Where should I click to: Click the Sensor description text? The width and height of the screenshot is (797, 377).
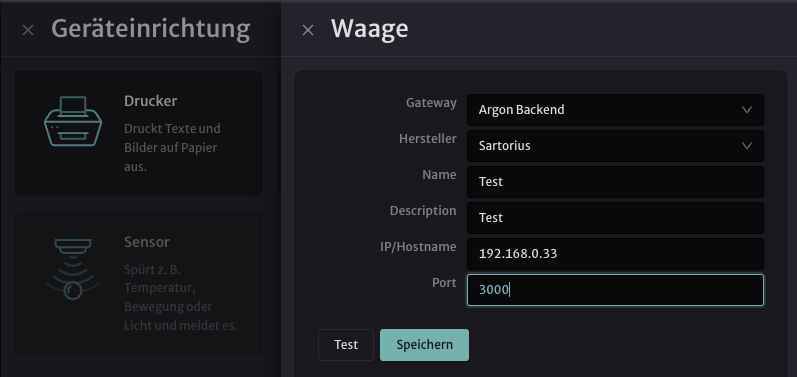[180, 297]
